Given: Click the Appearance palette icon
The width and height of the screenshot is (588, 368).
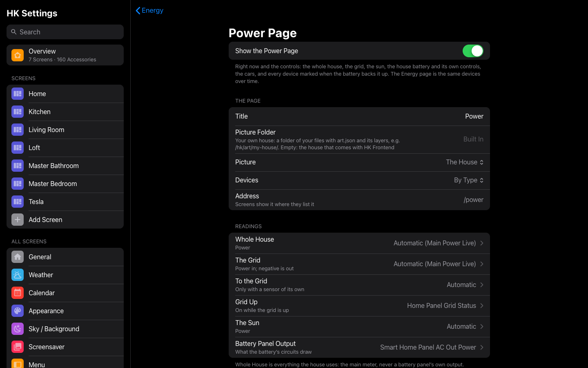Looking at the screenshot, I should pos(18,311).
